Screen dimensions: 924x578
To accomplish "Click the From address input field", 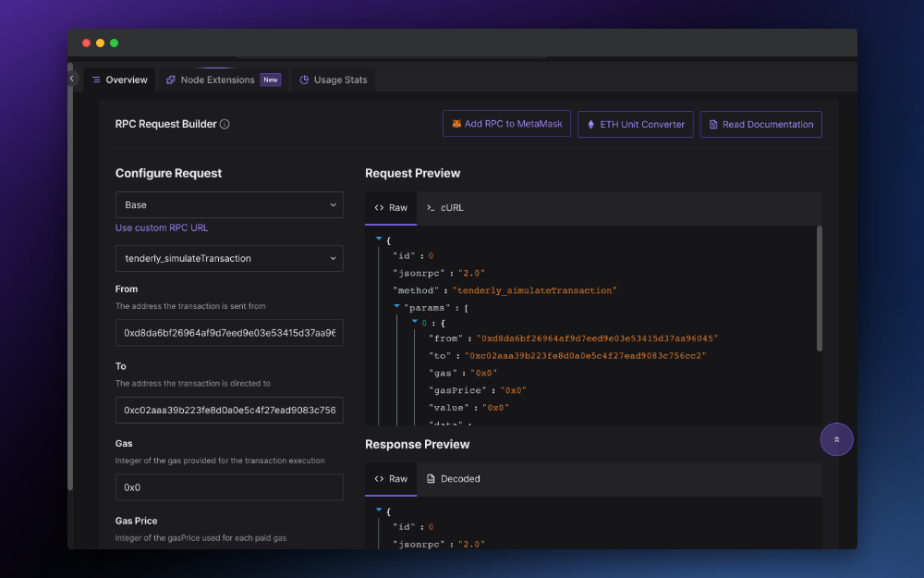I will click(229, 332).
